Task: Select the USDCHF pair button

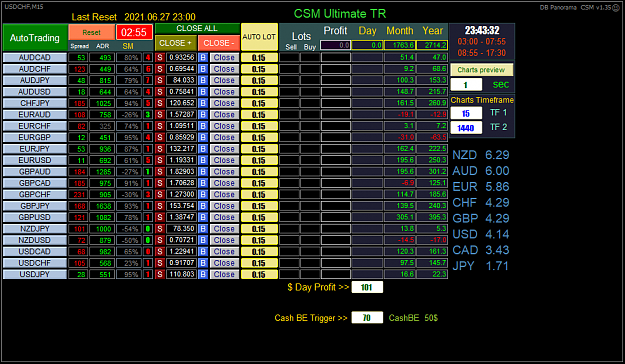Action: tap(35, 263)
